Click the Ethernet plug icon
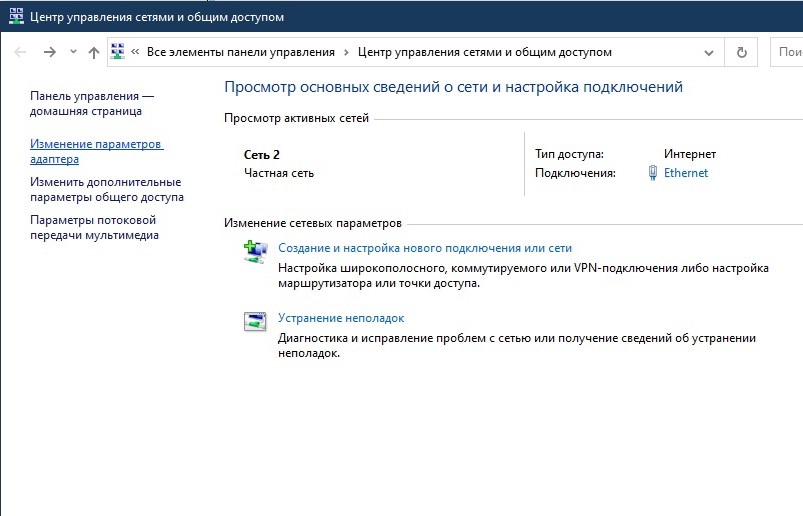This screenshot has width=803, height=516. (x=652, y=173)
